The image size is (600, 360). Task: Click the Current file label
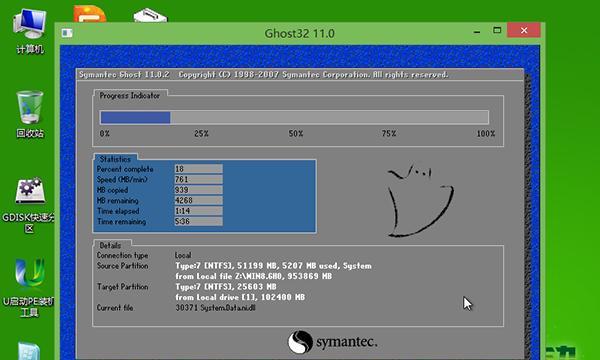tap(115, 308)
